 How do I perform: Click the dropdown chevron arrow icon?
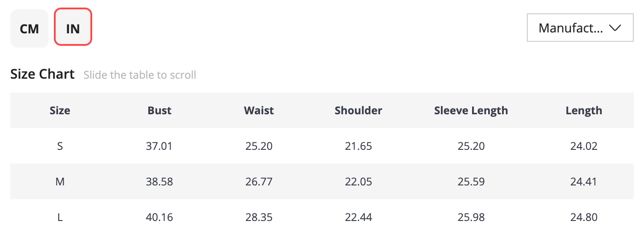[x=615, y=28]
